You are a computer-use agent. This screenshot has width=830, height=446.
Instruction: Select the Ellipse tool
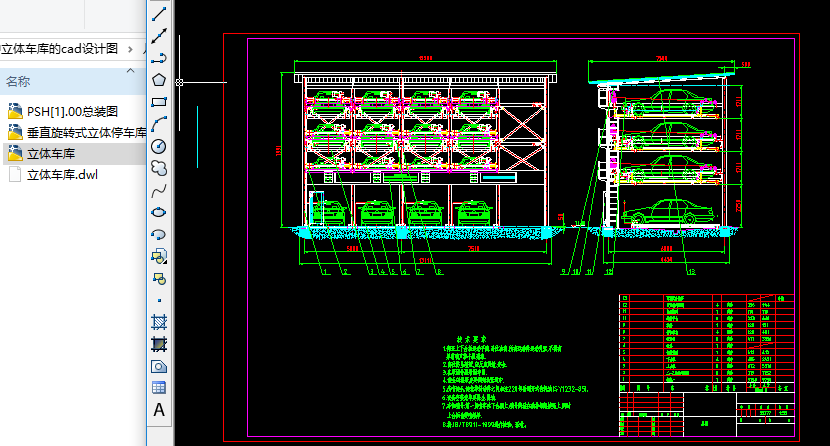click(x=159, y=213)
